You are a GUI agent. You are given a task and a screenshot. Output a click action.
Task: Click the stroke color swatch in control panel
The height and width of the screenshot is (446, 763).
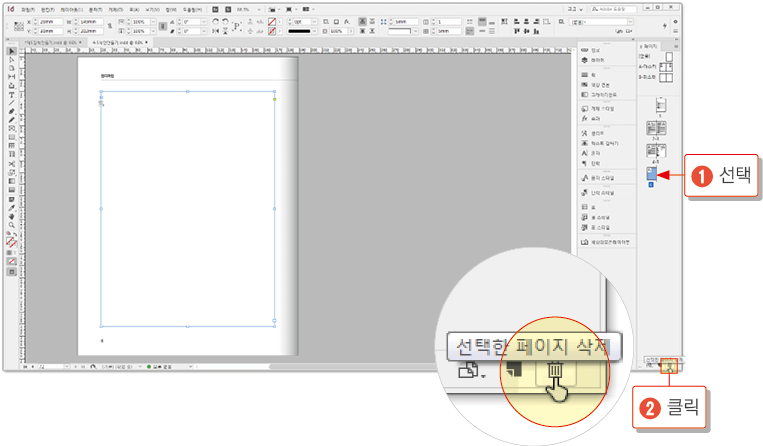(272, 31)
